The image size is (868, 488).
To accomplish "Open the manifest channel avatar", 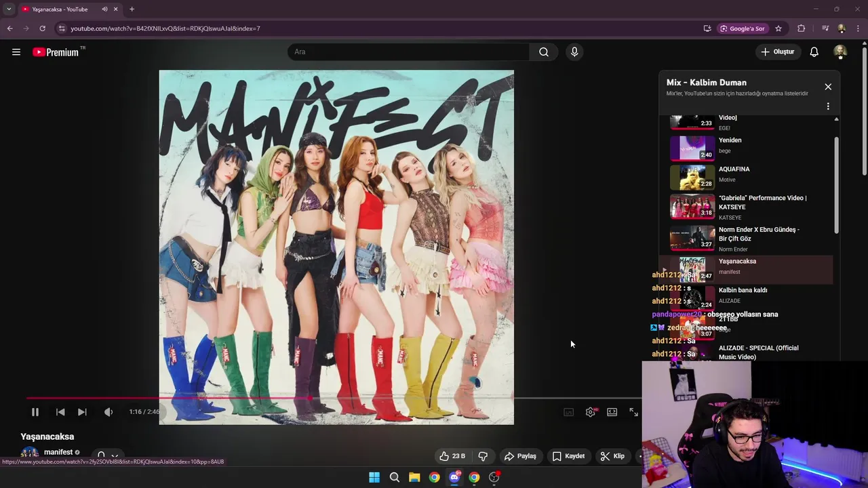I will pos(29,453).
